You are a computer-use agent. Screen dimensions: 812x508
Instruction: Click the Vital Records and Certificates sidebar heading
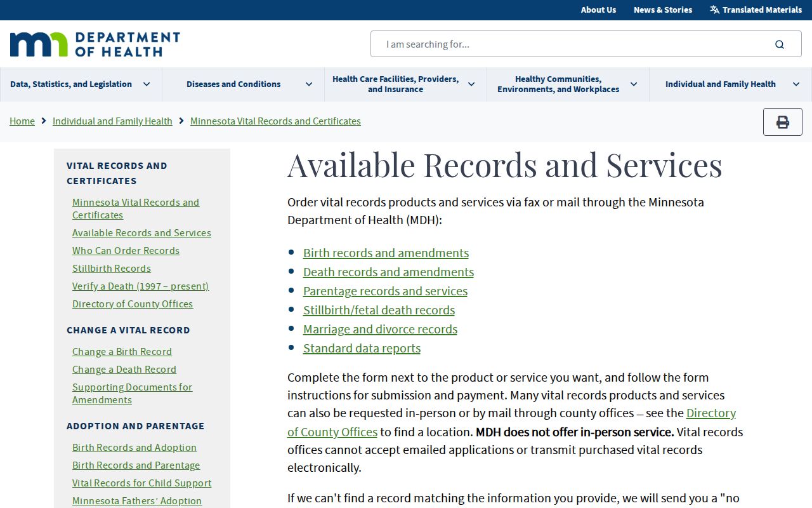117,173
